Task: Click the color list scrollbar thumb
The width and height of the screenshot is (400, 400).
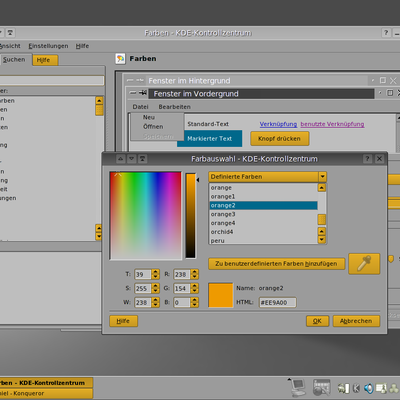Action: [x=322, y=220]
